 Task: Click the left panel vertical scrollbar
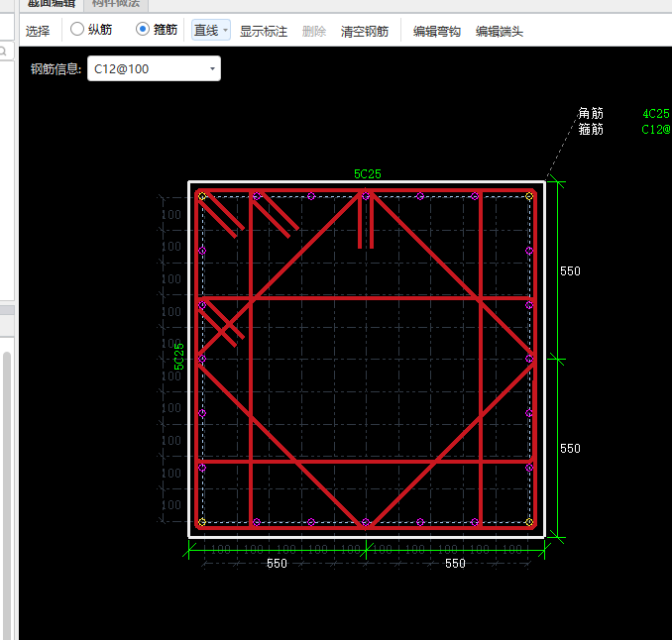(x=7, y=494)
